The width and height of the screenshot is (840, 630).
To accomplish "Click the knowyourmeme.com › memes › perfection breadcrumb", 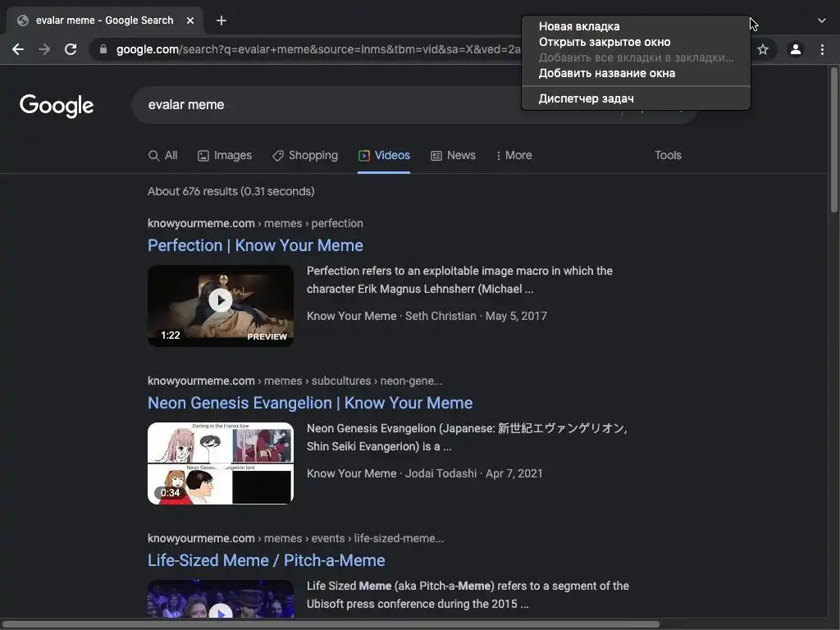I will [x=256, y=223].
